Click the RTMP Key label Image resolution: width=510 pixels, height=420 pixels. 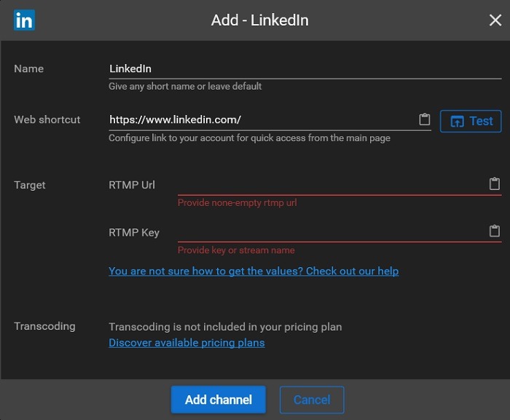[x=134, y=233]
